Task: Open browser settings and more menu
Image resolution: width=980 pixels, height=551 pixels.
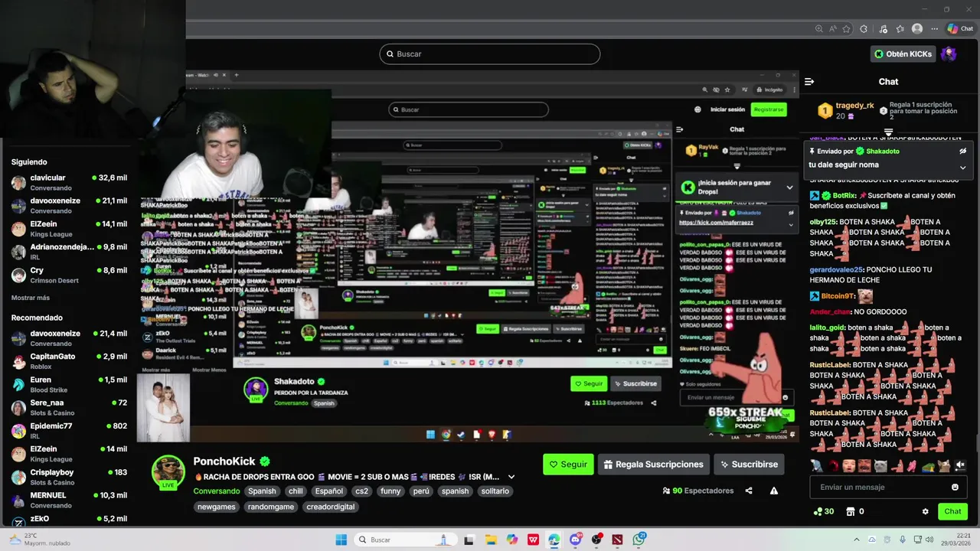Action: click(934, 29)
